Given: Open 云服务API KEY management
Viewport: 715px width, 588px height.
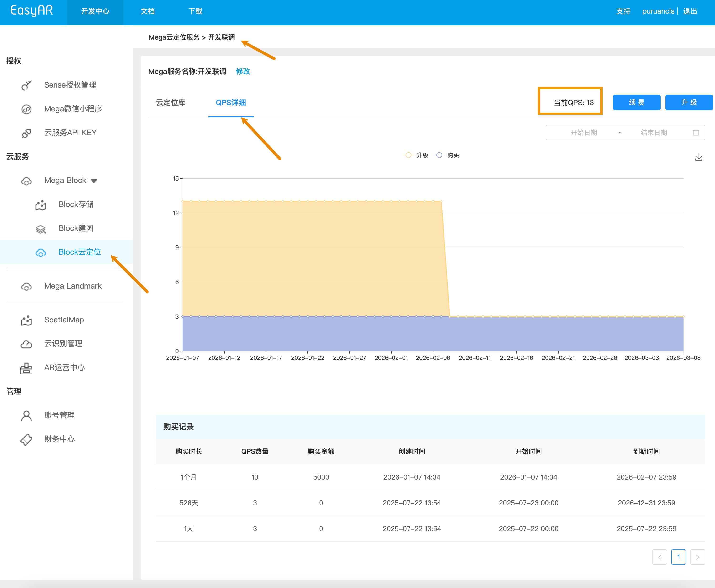Looking at the screenshot, I should click(70, 132).
